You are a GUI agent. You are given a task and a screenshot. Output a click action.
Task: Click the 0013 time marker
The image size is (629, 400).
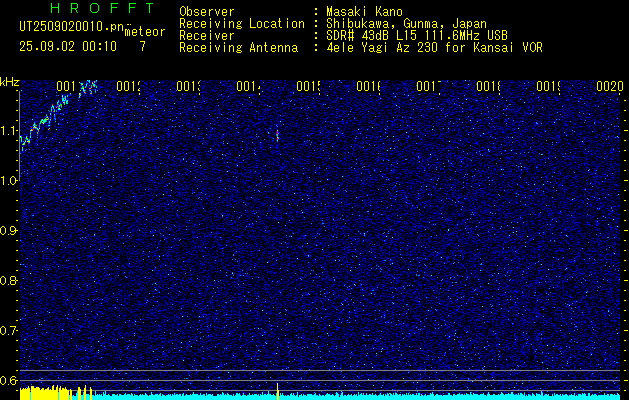189,86
